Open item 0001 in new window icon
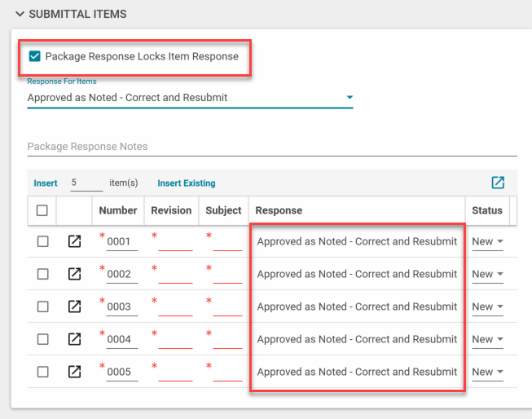 coord(74,241)
